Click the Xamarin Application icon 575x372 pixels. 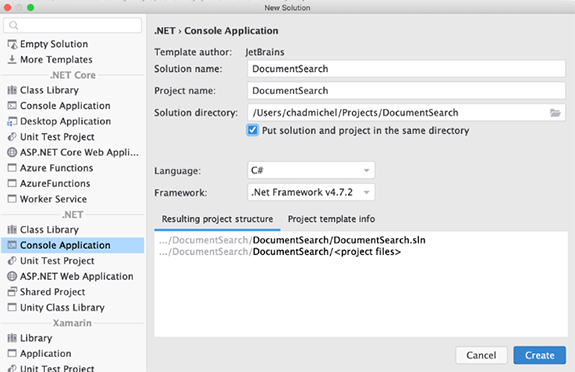click(x=12, y=353)
